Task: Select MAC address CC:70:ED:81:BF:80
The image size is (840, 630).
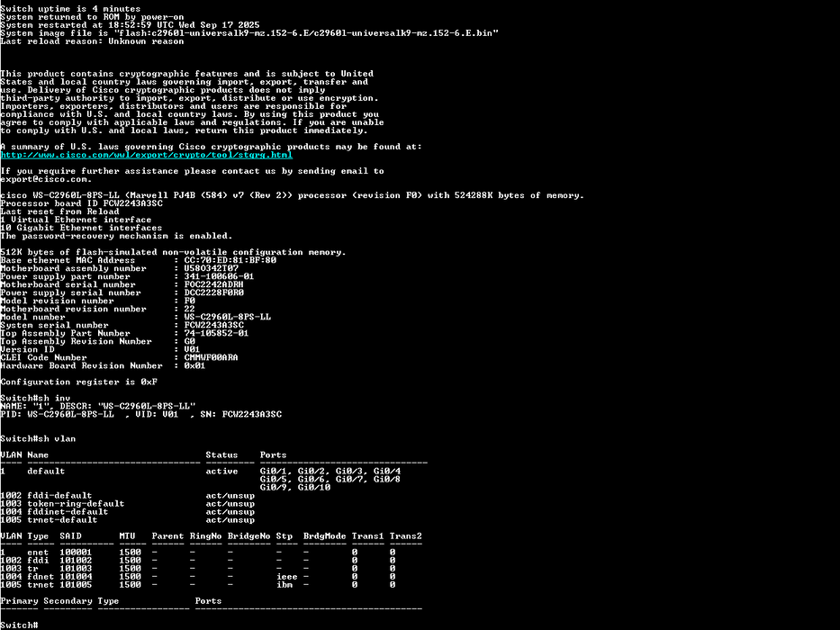Action: [x=230, y=260]
